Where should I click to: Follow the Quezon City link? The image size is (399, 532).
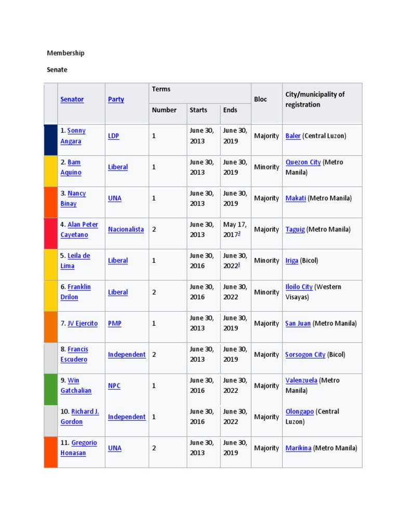[303, 162]
